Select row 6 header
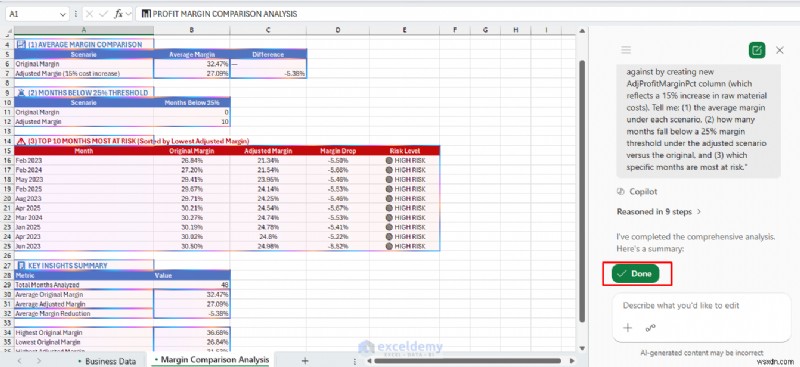This screenshot has width=800, height=367. coord(7,64)
